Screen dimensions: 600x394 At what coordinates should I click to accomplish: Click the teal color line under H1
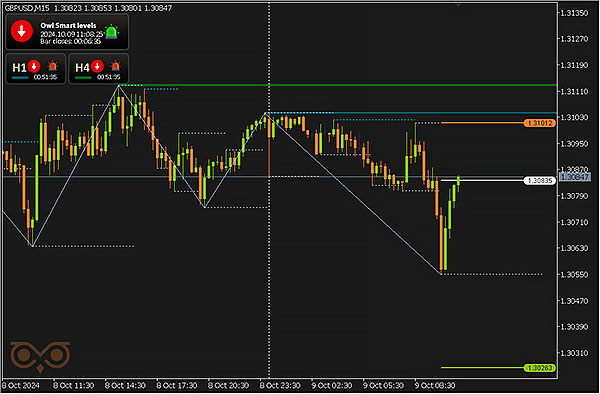click(x=20, y=78)
